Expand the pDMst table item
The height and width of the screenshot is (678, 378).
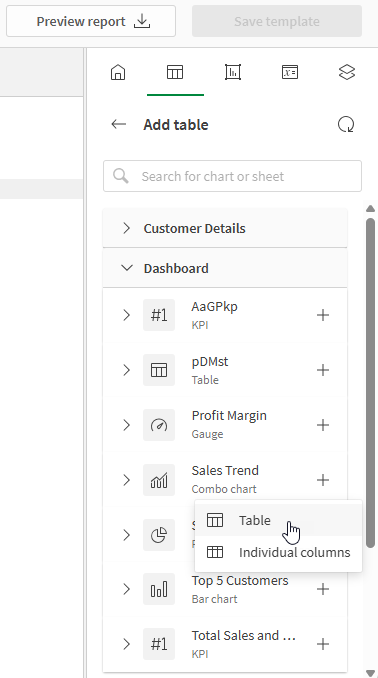pos(126,370)
